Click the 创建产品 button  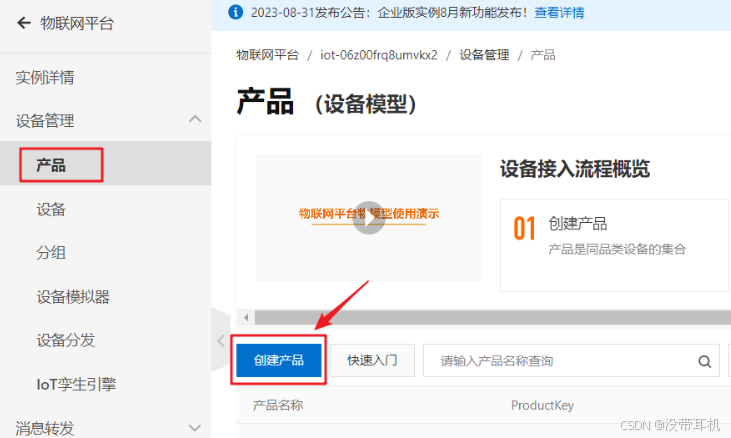click(279, 360)
